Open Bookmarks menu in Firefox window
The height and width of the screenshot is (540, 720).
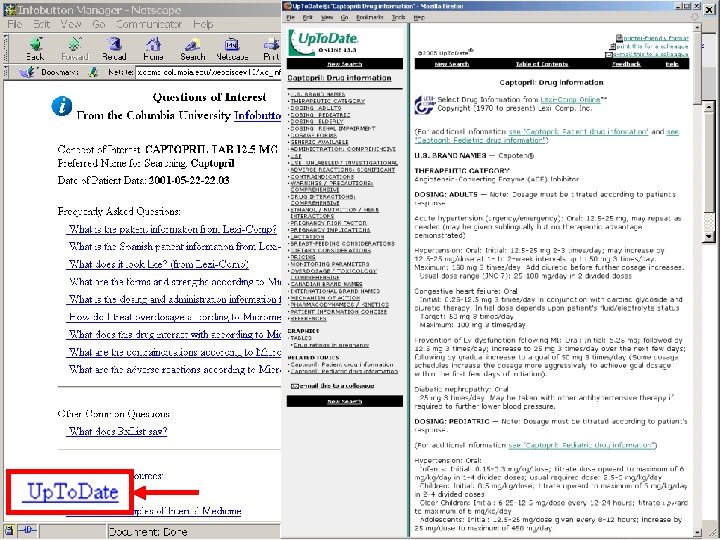click(x=369, y=17)
